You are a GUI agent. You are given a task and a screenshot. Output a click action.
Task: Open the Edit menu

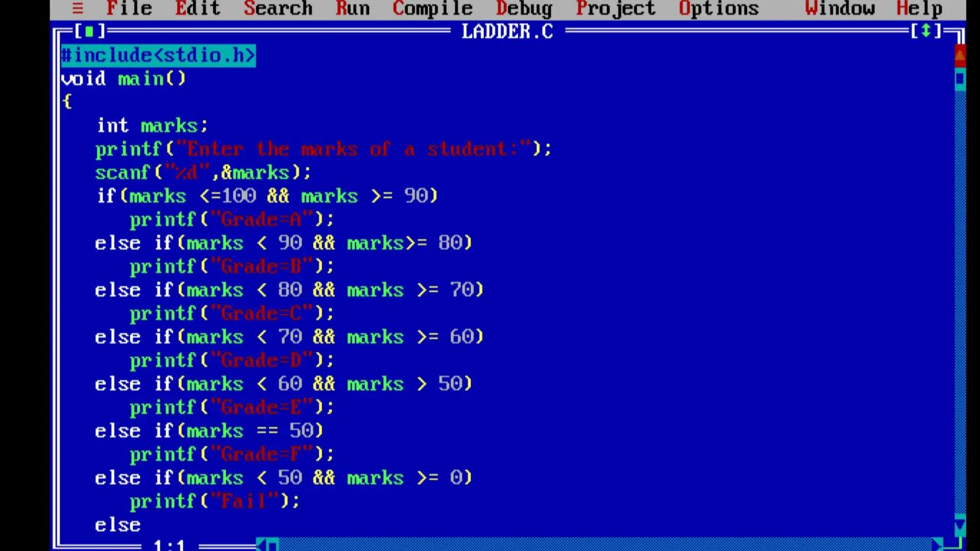point(198,9)
